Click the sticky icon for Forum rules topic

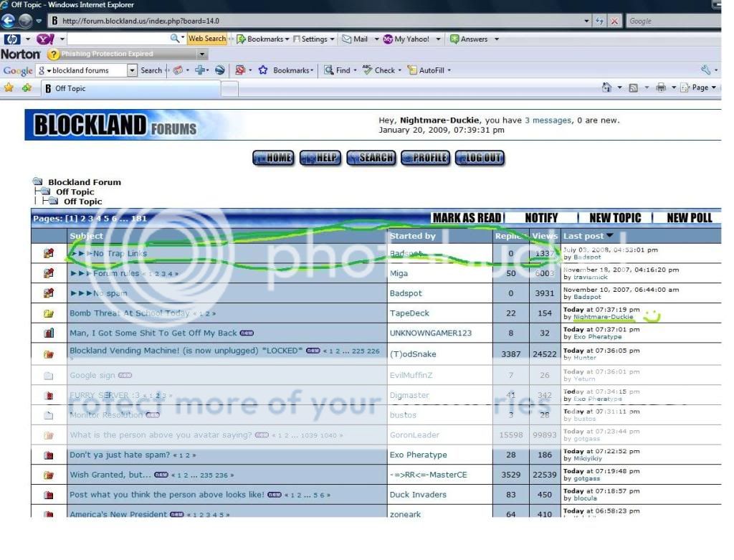pos(49,273)
